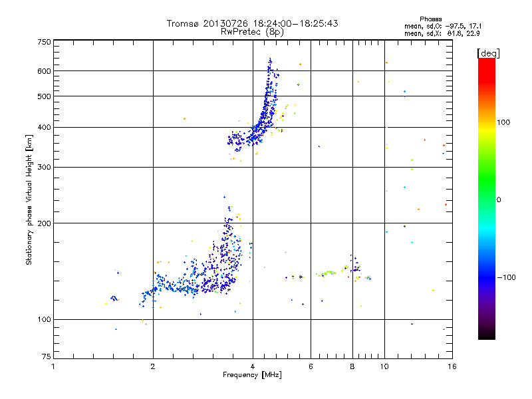Click y-axis tick label '100'
Screen dimensions: 532x399
(44, 320)
